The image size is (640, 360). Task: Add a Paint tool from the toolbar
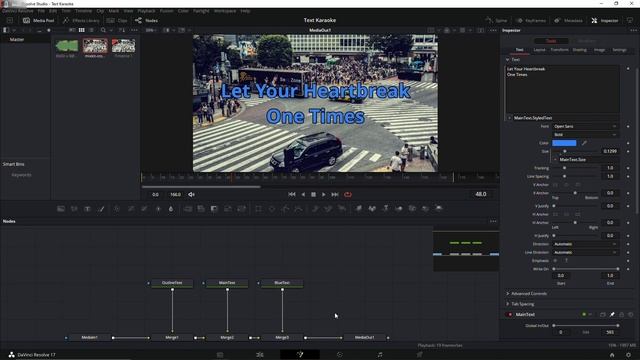coord(102,209)
